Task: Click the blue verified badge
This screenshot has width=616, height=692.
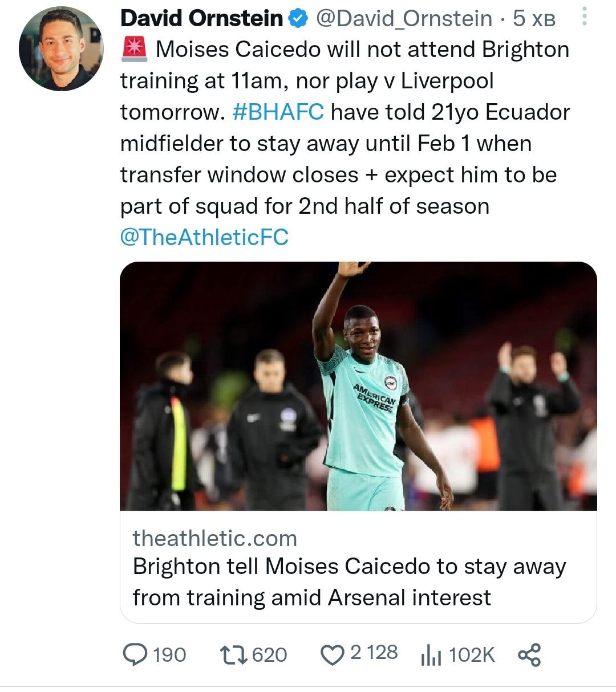Action: tap(298, 19)
